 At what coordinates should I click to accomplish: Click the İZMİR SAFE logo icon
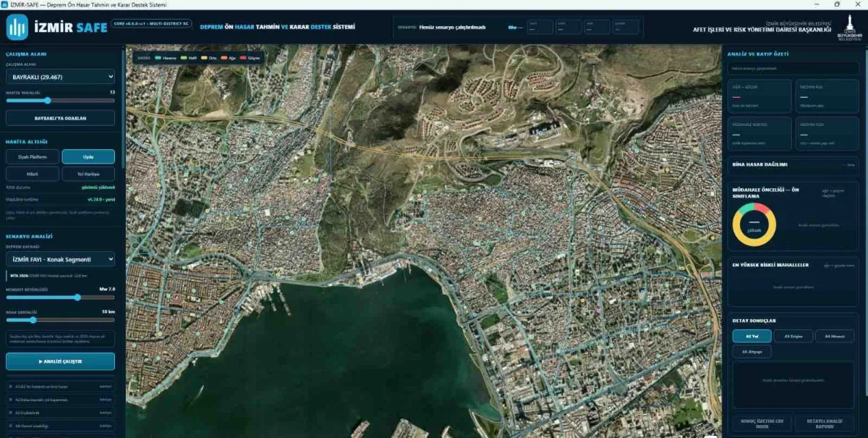click(17, 28)
